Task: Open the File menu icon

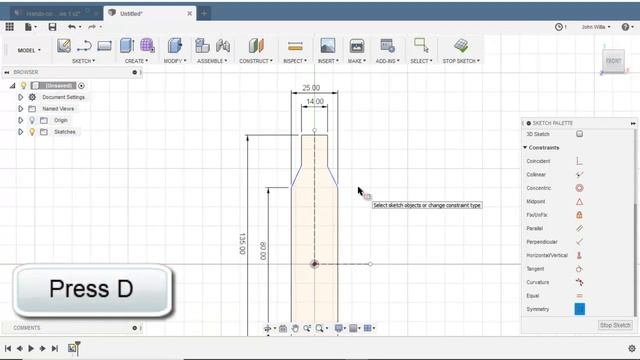Action: coord(30,27)
